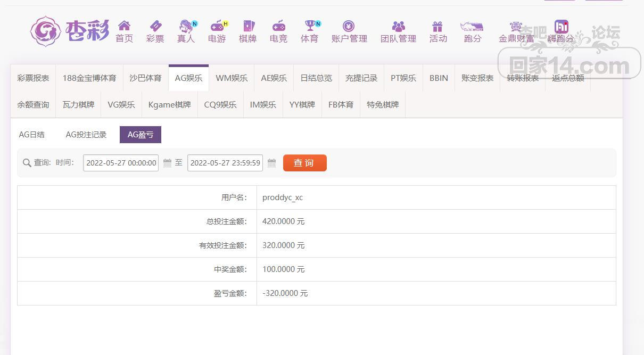Screen dimensions: 644x355
Task: Open the 体育 trophy icon
Action: [x=310, y=26]
